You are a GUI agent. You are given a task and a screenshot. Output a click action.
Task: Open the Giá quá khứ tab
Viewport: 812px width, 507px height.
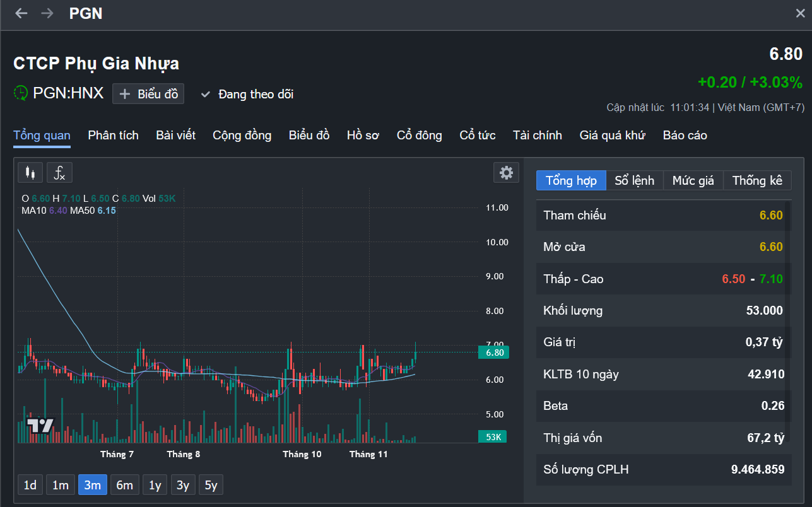point(613,135)
